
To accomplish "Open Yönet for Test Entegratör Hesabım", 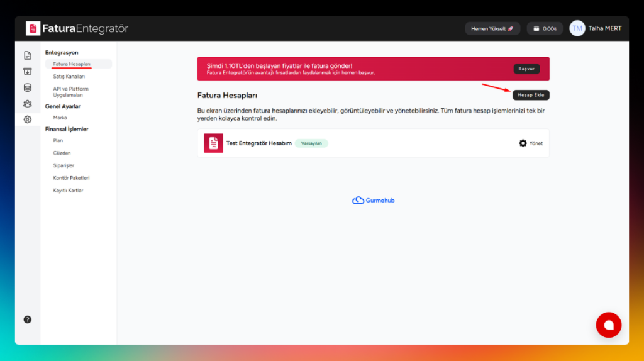I will pyautogui.click(x=531, y=143).
